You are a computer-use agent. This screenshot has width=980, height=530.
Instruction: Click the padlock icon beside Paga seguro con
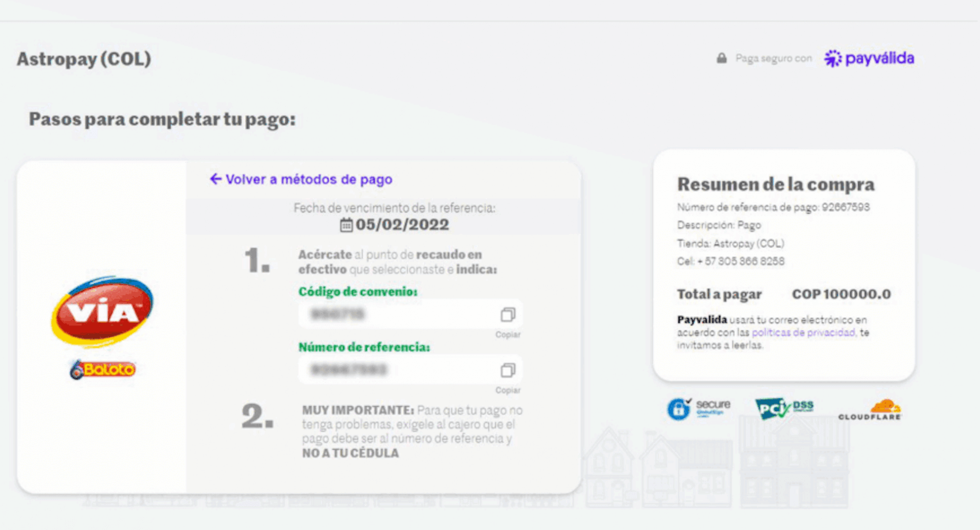tap(722, 58)
